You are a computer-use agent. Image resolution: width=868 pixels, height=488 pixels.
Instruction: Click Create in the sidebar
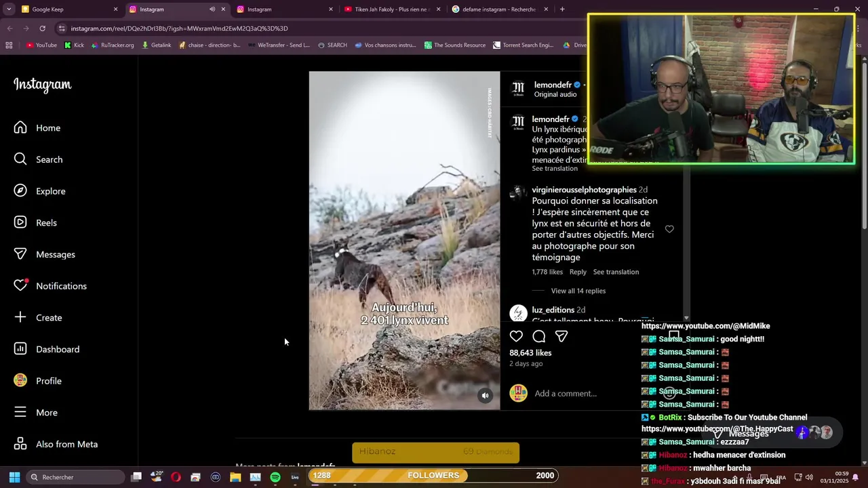[x=38, y=318]
